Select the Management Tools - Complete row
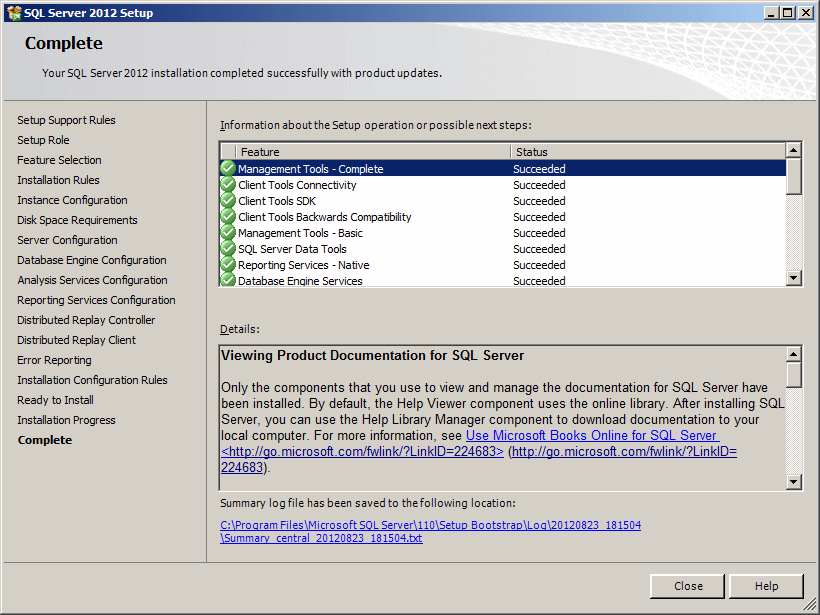820x615 pixels. pos(503,168)
